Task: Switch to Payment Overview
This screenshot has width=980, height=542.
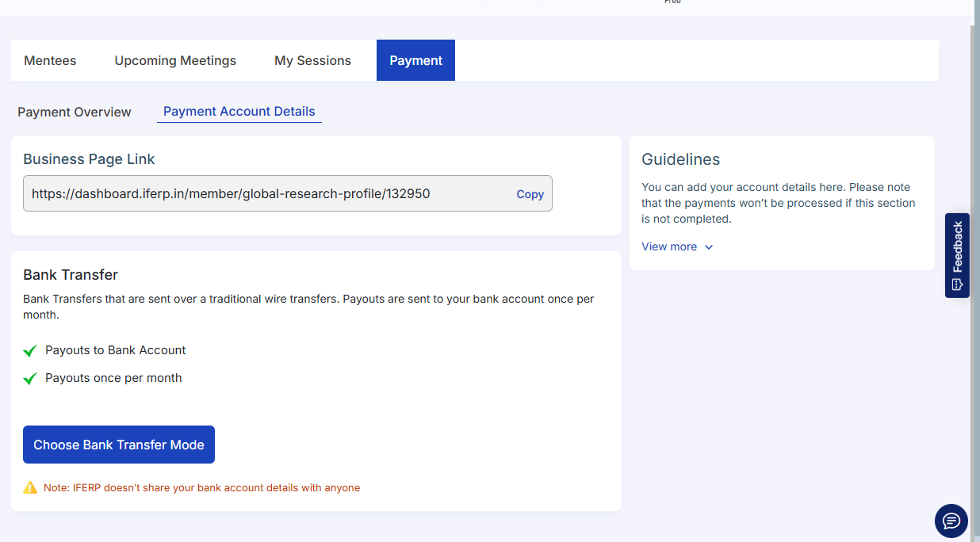Action: (74, 112)
